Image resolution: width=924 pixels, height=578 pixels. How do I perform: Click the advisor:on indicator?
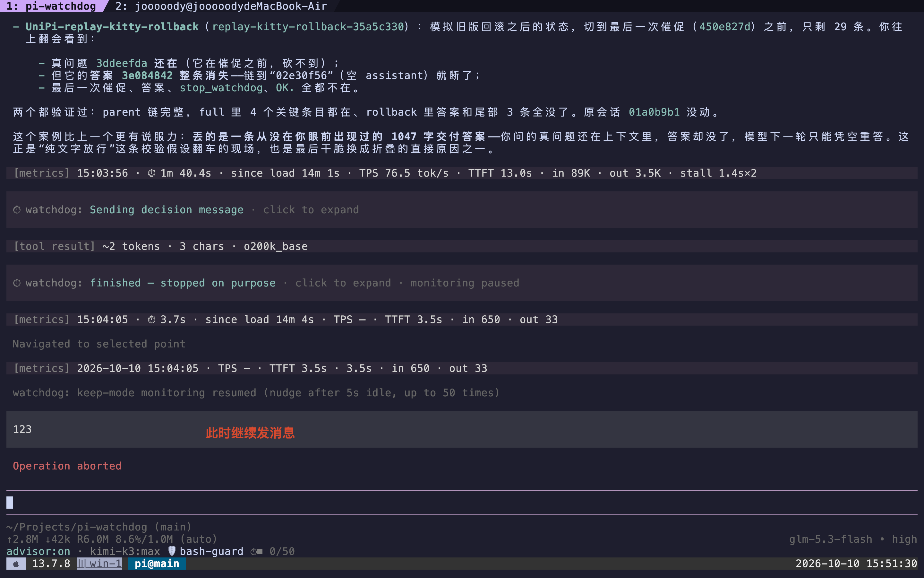pos(38,551)
